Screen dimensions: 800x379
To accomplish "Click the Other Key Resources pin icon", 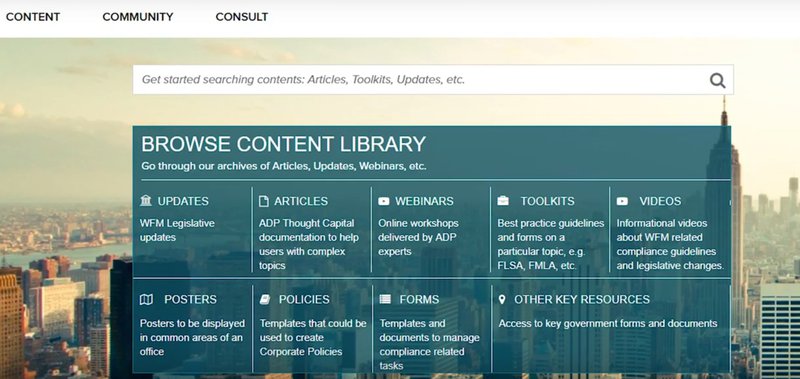I will coord(502,299).
